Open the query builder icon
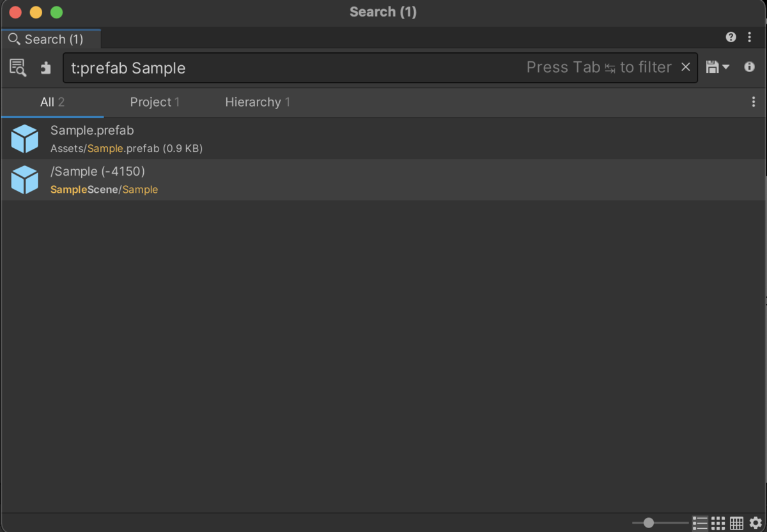The width and height of the screenshot is (767, 532). 18,68
